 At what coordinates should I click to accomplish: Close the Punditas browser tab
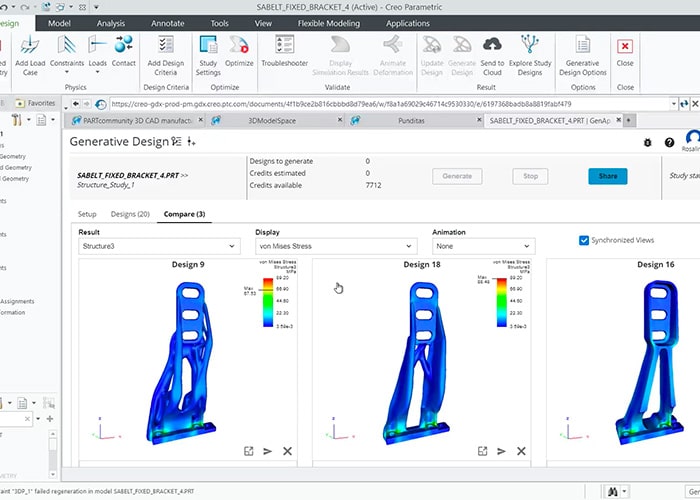[x=479, y=120]
